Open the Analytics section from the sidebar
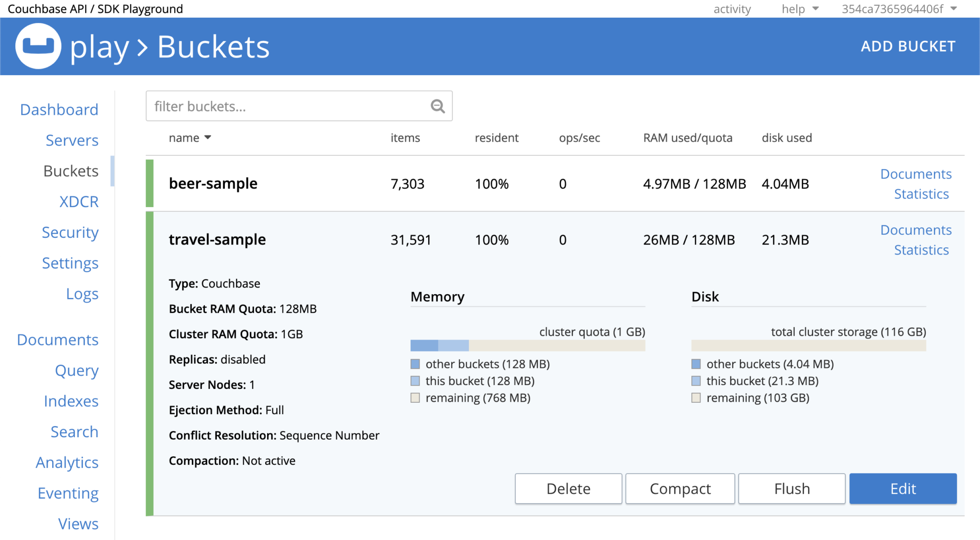This screenshot has height=540, width=980. (x=67, y=462)
